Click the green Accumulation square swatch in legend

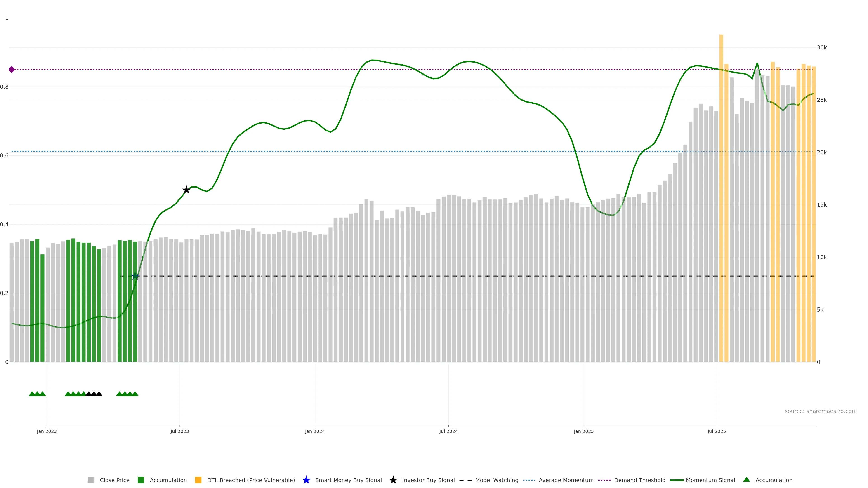[141, 480]
